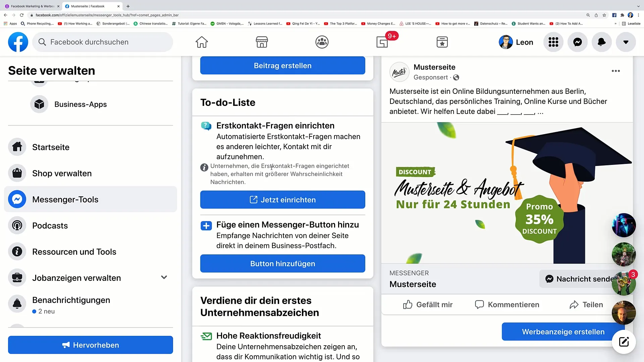Image resolution: width=644 pixels, height=362 pixels.
Task: Click the Facebook logo icon
Action: (18, 42)
